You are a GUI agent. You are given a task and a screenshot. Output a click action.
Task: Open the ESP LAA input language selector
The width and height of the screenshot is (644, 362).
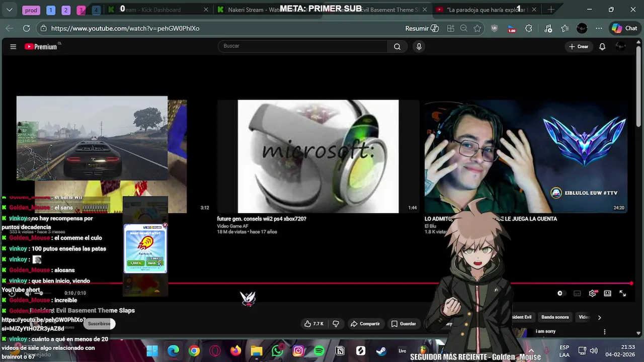click(565, 351)
